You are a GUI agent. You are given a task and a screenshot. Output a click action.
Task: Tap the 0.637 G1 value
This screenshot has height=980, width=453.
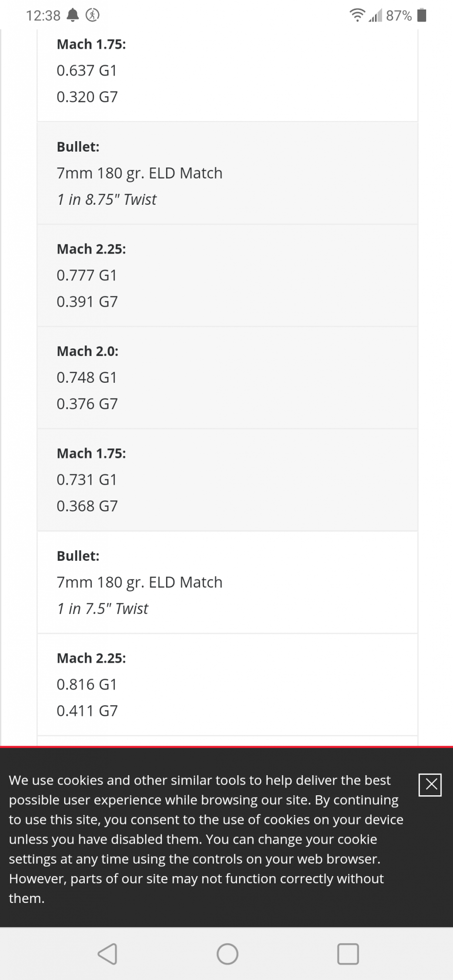click(87, 70)
